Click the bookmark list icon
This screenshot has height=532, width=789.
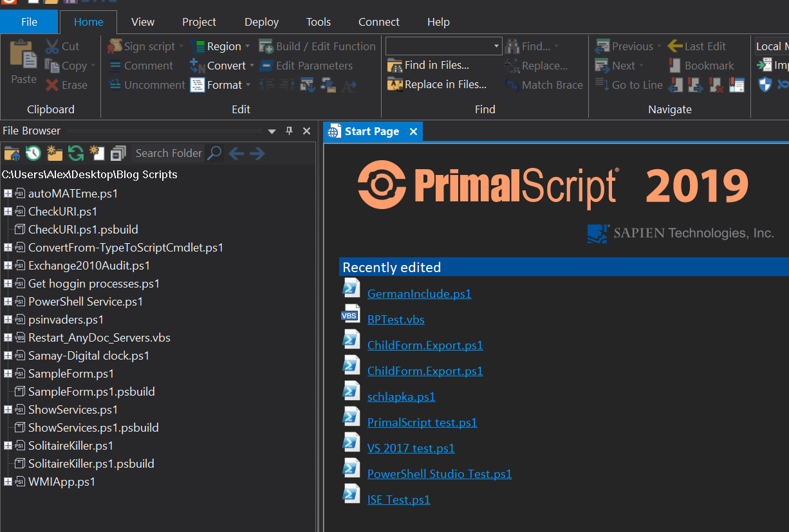pos(736,85)
